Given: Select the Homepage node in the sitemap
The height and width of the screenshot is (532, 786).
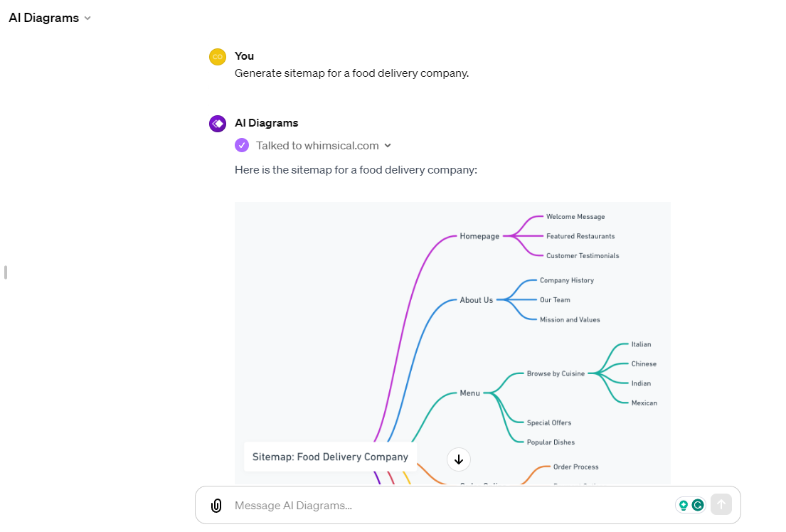Looking at the screenshot, I should click(x=480, y=236).
